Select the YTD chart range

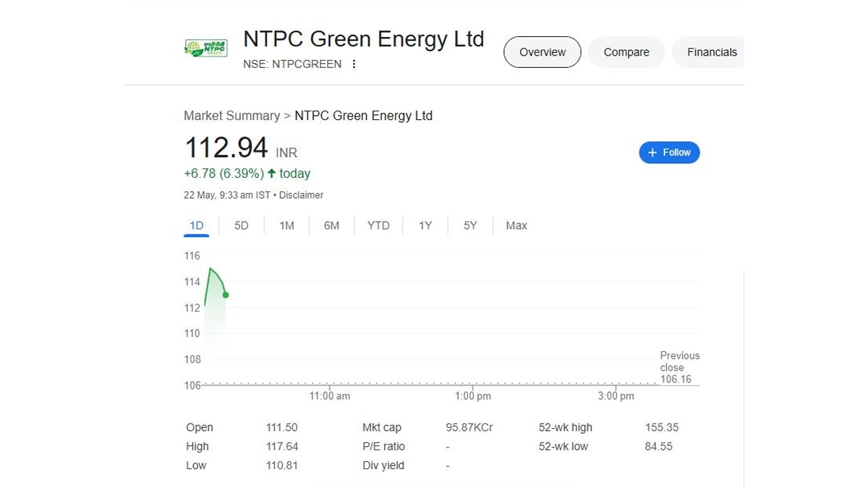378,226
